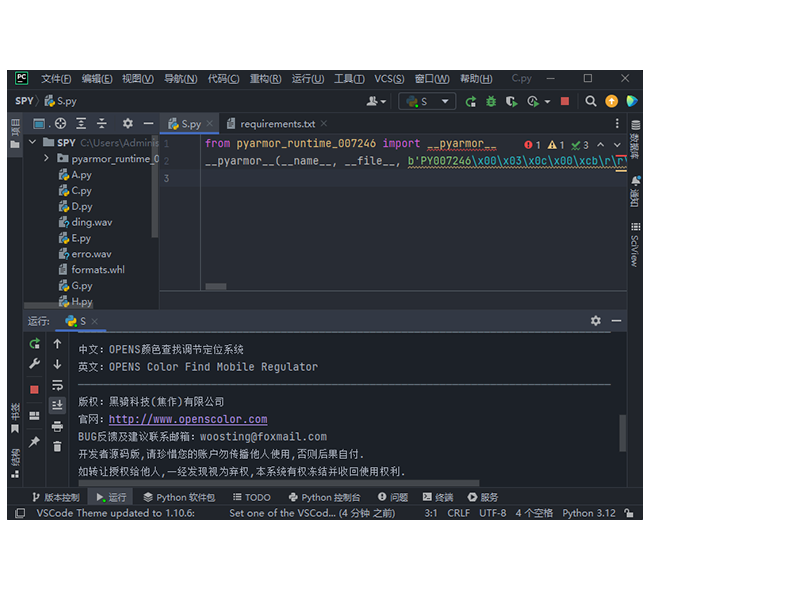Open the 重构(R) menu

(x=265, y=79)
